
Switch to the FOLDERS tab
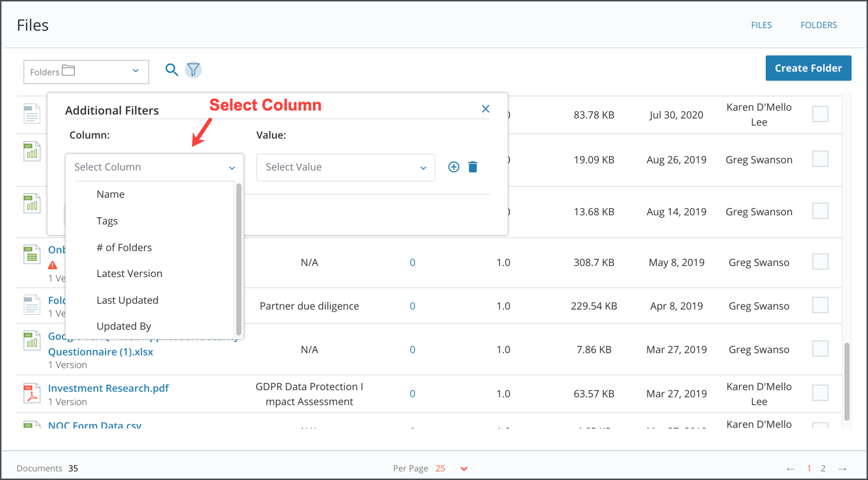pyautogui.click(x=819, y=25)
